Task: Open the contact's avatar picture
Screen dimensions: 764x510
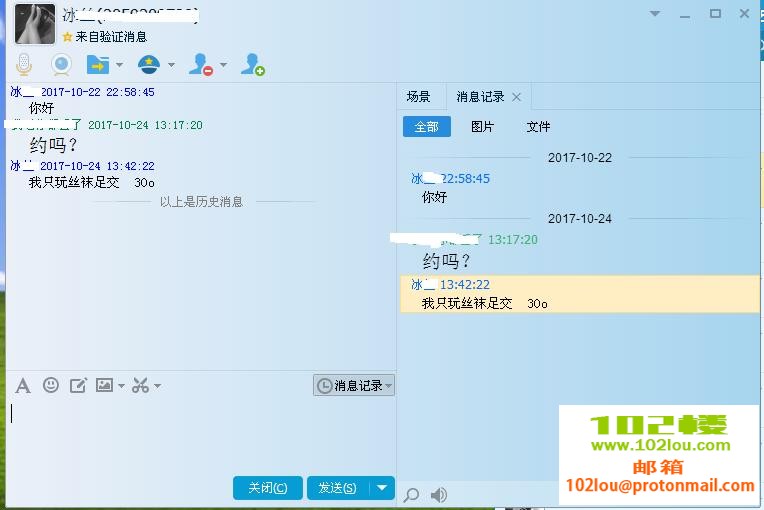Action: tap(35, 24)
